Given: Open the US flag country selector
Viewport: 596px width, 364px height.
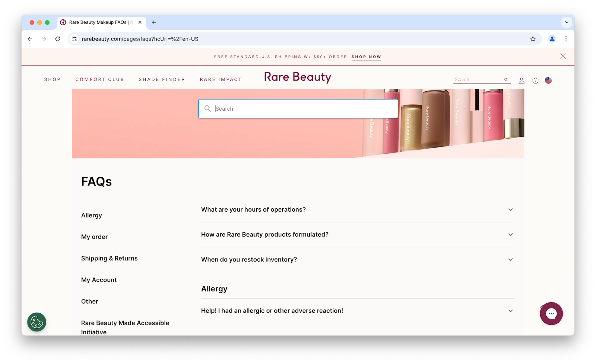Looking at the screenshot, I should pyautogui.click(x=548, y=80).
